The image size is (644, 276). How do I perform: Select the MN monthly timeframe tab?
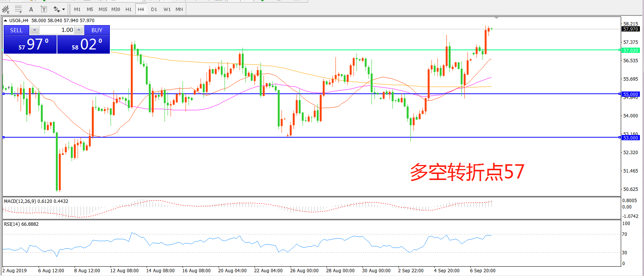(179, 9)
